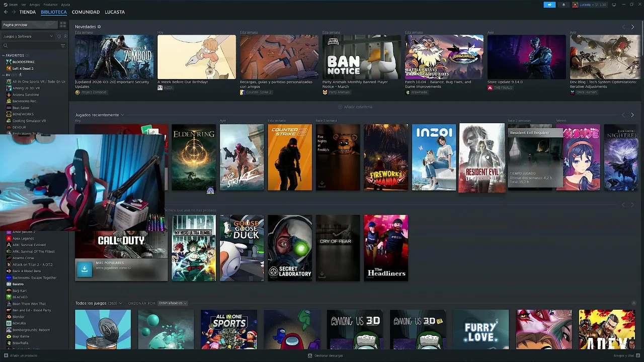Open the Five Nights at Freddy's cover
Viewport: 644px width, 362px height.
click(x=338, y=157)
